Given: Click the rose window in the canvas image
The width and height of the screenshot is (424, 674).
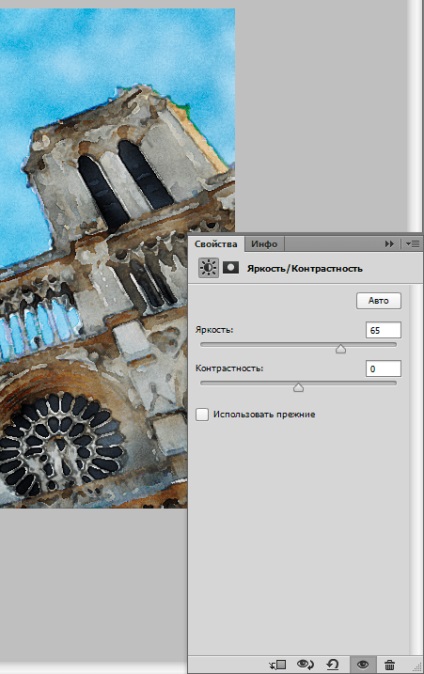Looking at the screenshot, I should pos(60,443).
